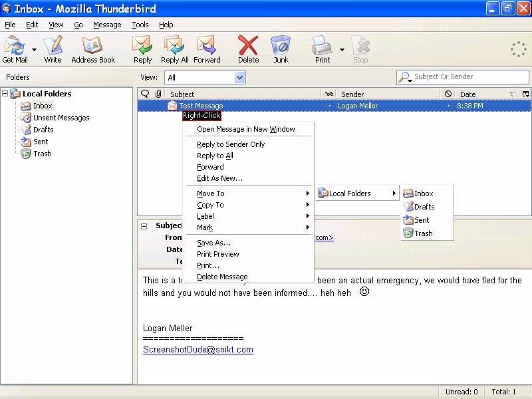Expand the Label submenu
The width and height of the screenshot is (532, 399).
(x=248, y=216)
